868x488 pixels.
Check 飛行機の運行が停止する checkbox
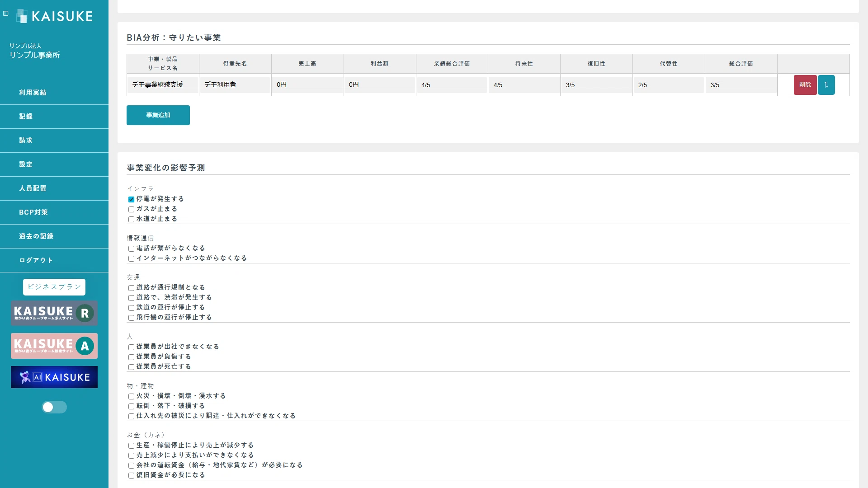point(131,318)
